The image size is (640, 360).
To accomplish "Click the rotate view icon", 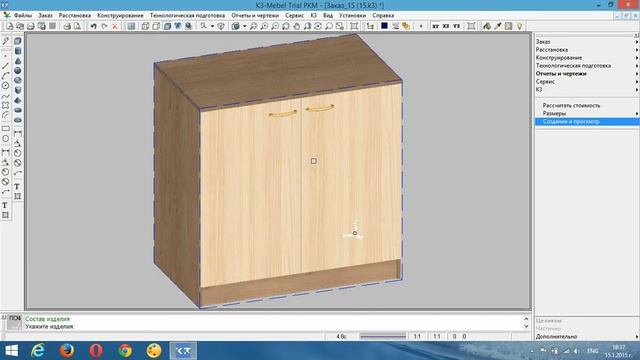I will tap(318, 26).
